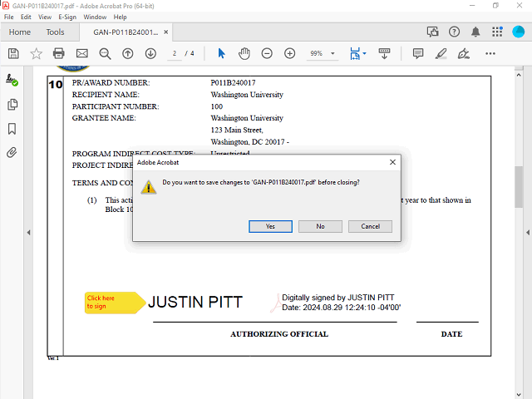Go to next page arrow icon
Viewport: 532px width, 399px height.
click(x=150, y=53)
